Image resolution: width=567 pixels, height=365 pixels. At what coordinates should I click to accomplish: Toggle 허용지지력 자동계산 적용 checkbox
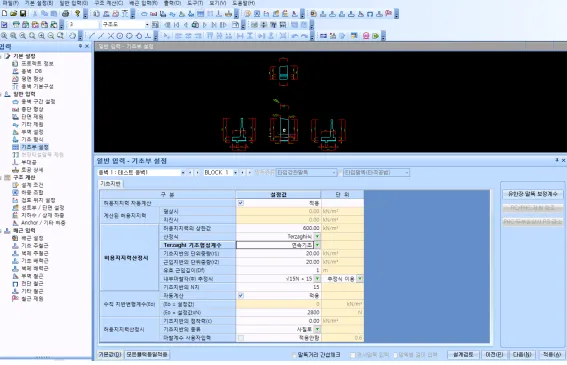click(241, 203)
